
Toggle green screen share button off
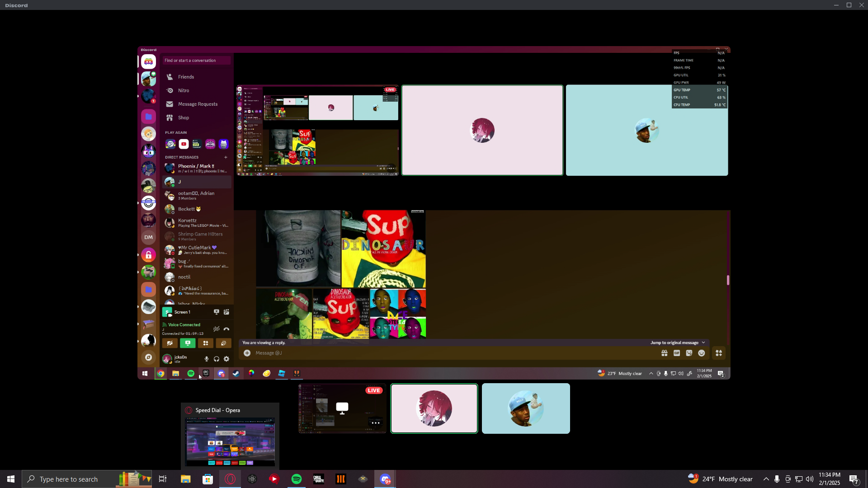(x=188, y=343)
